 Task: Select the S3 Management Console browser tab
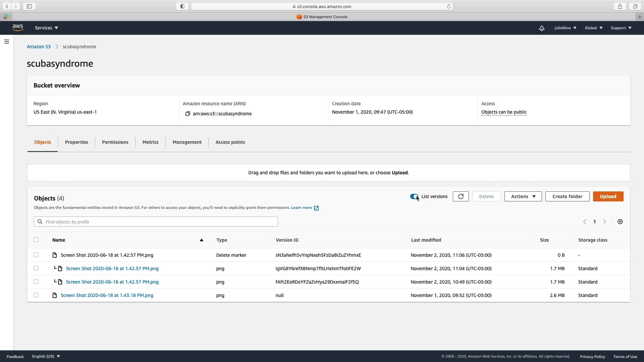tap(322, 17)
